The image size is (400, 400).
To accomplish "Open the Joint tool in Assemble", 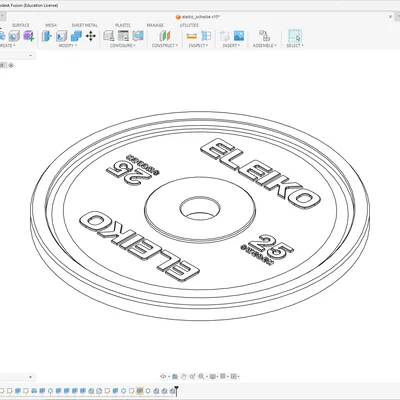I will [264, 36].
